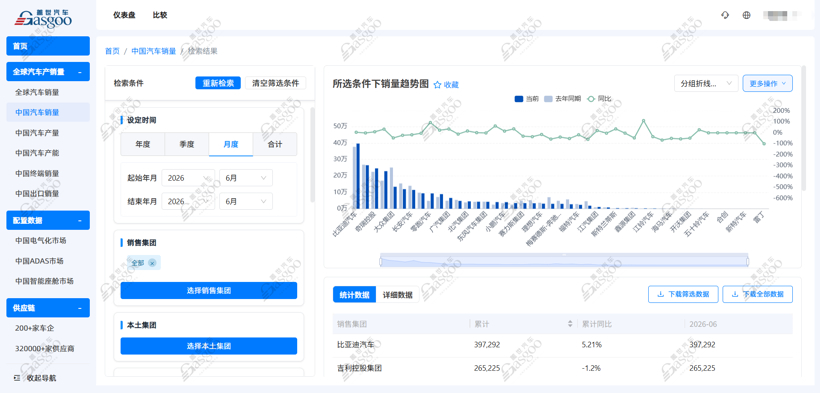The width and height of the screenshot is (820, 393).
Task: Switch to the 年度 time tab
Action: pos(143,144)
